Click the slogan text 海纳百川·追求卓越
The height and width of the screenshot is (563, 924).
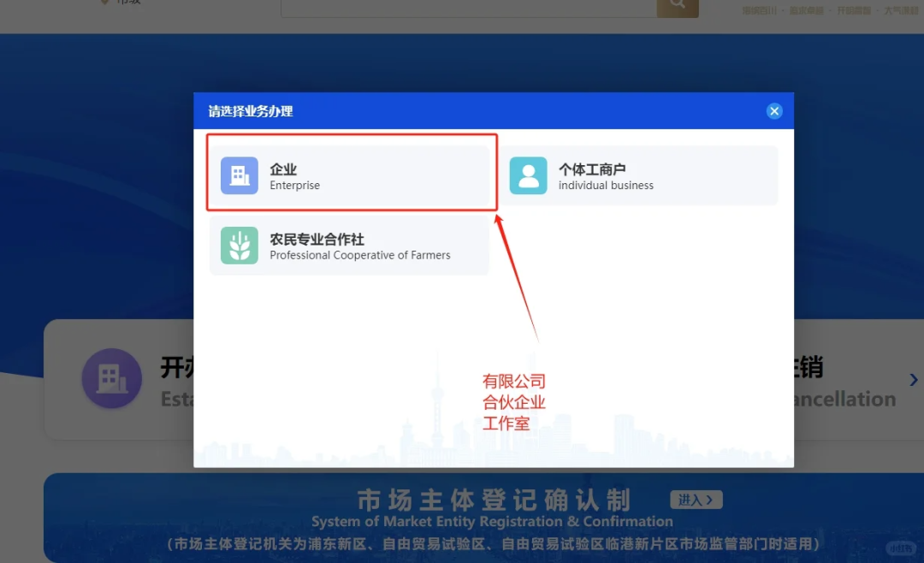tap(779, 9)
